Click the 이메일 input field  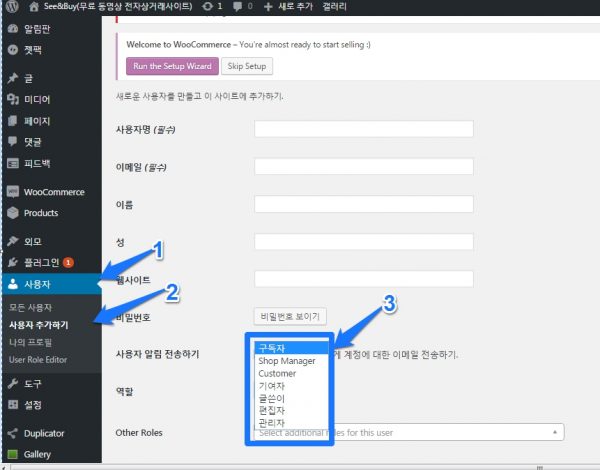pyautogui.click(x=364, y=166)
